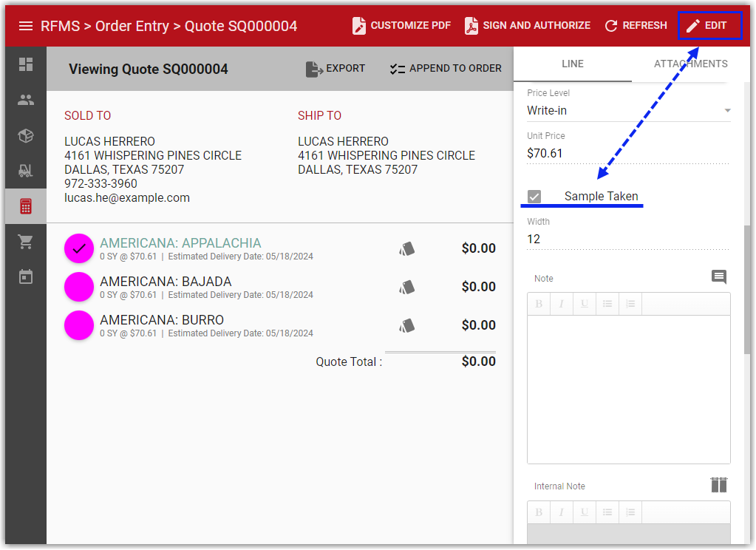This screenshot has height=550, width=756.
Task: Click the Width field
Action: (628, 240)
